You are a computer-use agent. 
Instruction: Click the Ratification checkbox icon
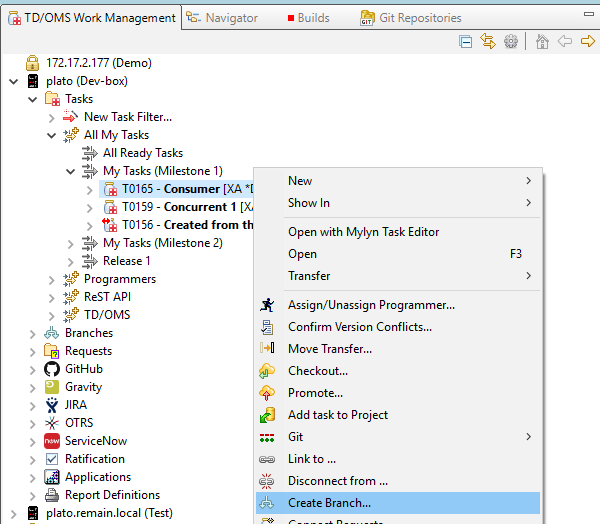click(52, 459)
